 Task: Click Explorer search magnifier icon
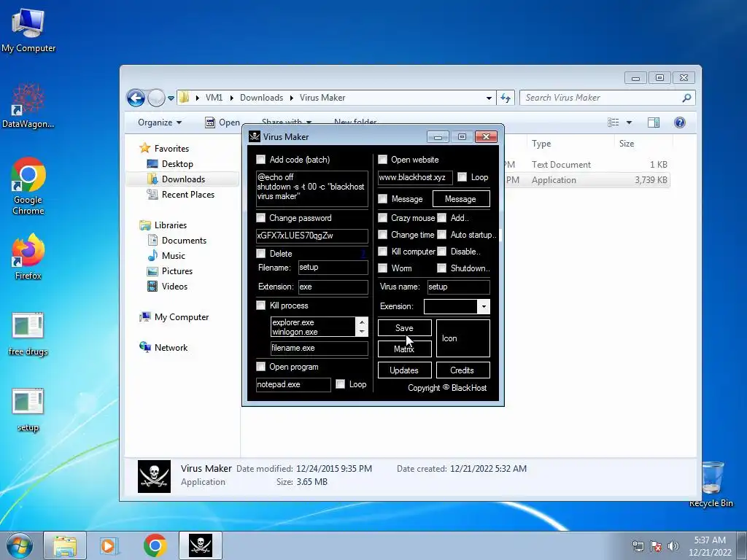(x=686, y=98)
